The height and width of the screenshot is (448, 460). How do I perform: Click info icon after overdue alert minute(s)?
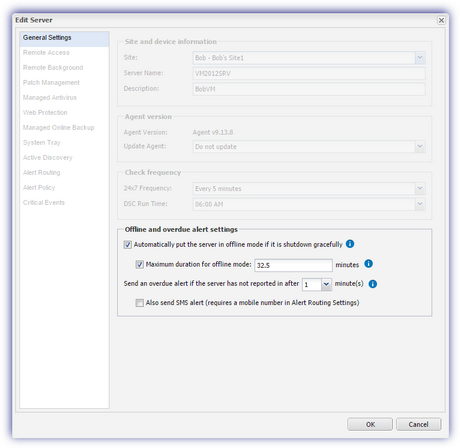tap(373, 284)
